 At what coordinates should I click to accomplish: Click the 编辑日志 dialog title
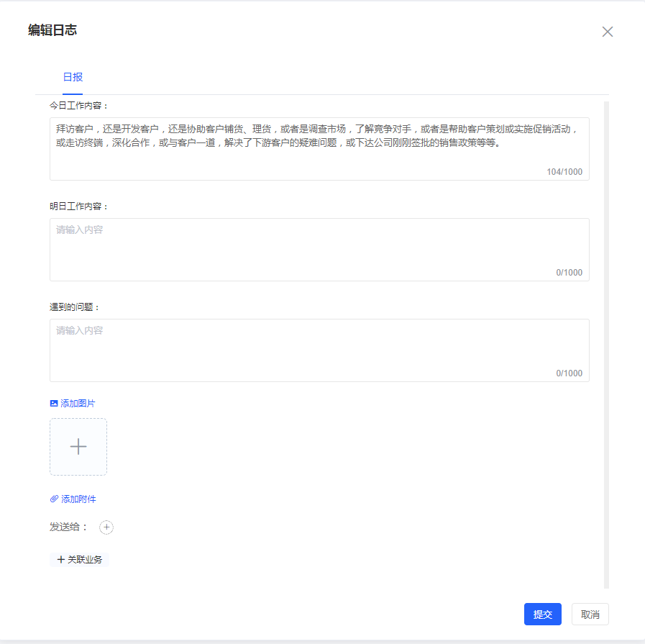coord(52,30)
